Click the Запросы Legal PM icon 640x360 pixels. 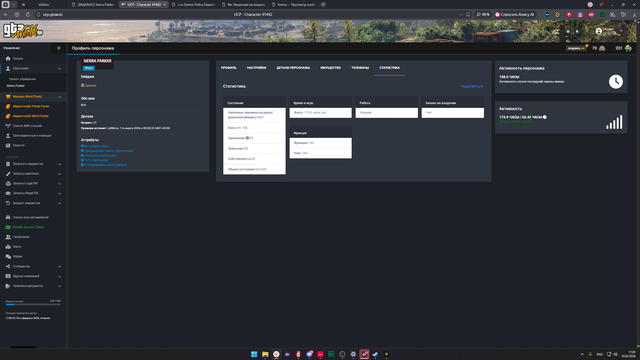[8, 184]
